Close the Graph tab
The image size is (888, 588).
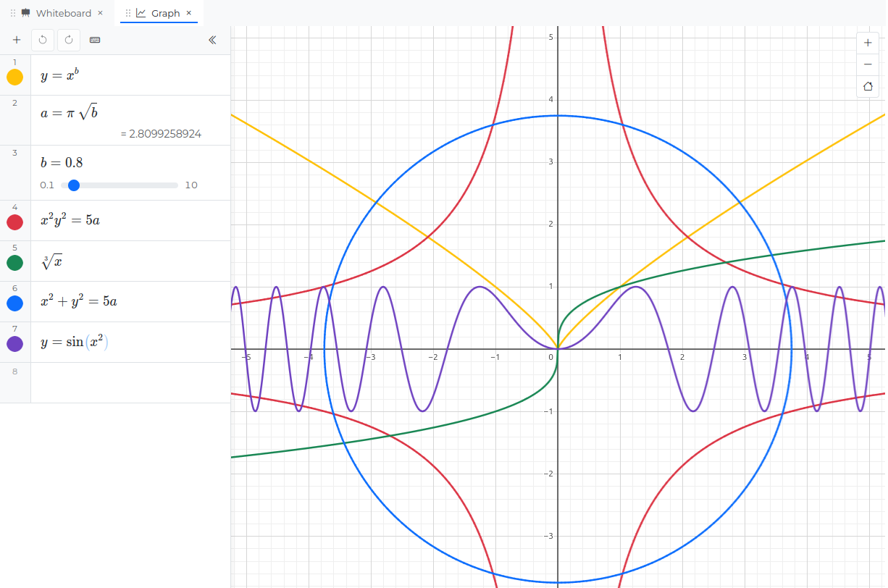coord(189,13)
